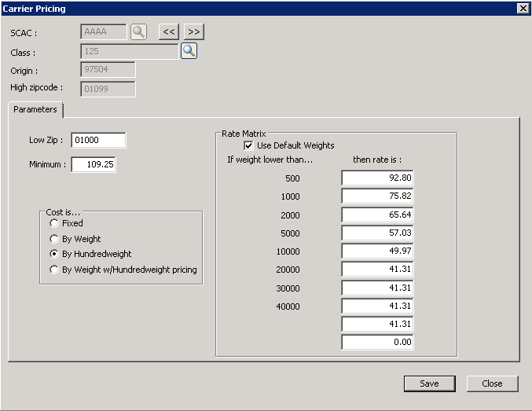Click the Close button
Viewport: 532px width, 411px height.
coord(492,383)
